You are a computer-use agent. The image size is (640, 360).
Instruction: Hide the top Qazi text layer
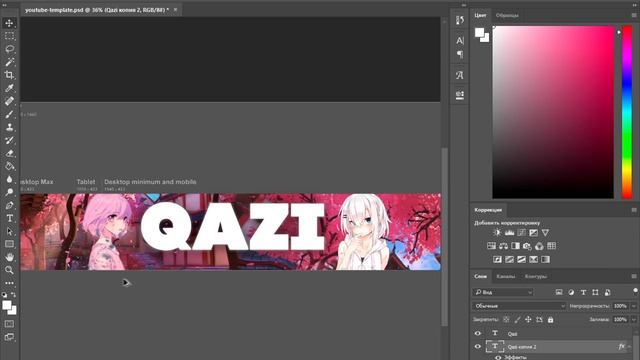point(478,333)
